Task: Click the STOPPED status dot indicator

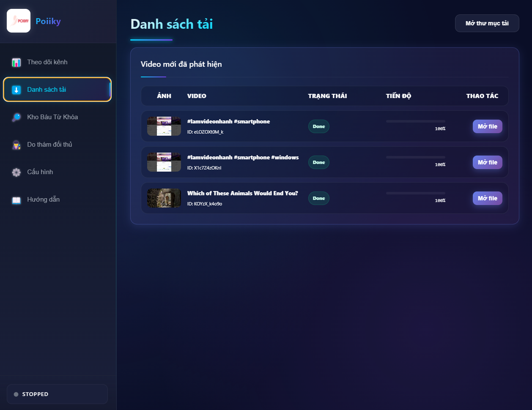Action: tap(16, 394)
